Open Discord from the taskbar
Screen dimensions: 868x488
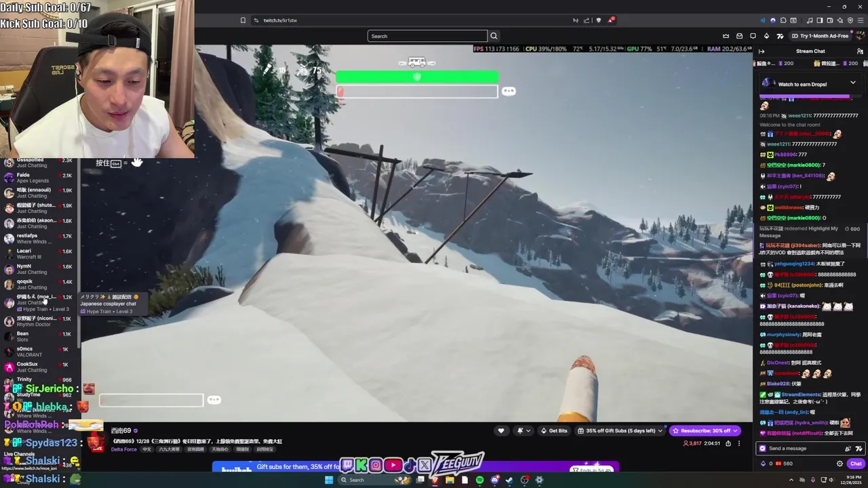coord(494,480)
